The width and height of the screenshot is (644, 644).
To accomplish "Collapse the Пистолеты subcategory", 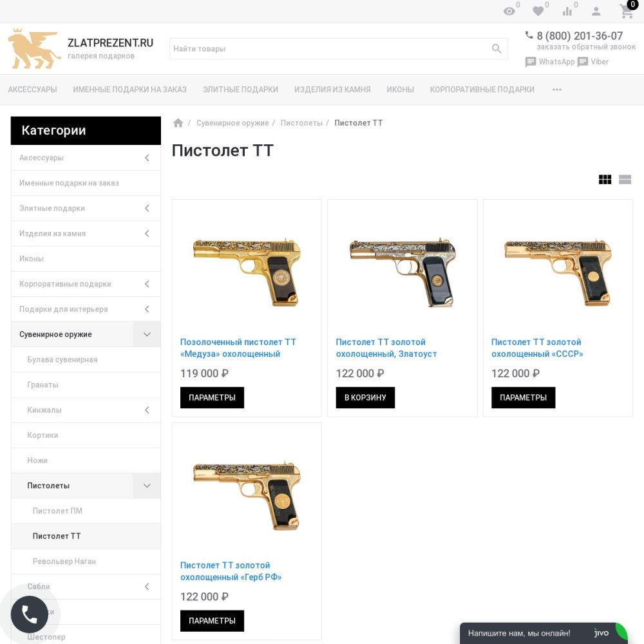I will pyautogui.click(x=147, y=486).
